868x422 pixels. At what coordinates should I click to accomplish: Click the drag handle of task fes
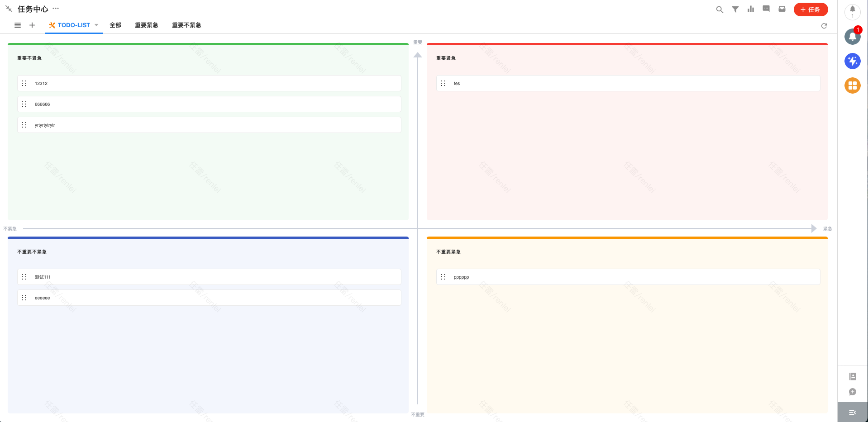444,83
